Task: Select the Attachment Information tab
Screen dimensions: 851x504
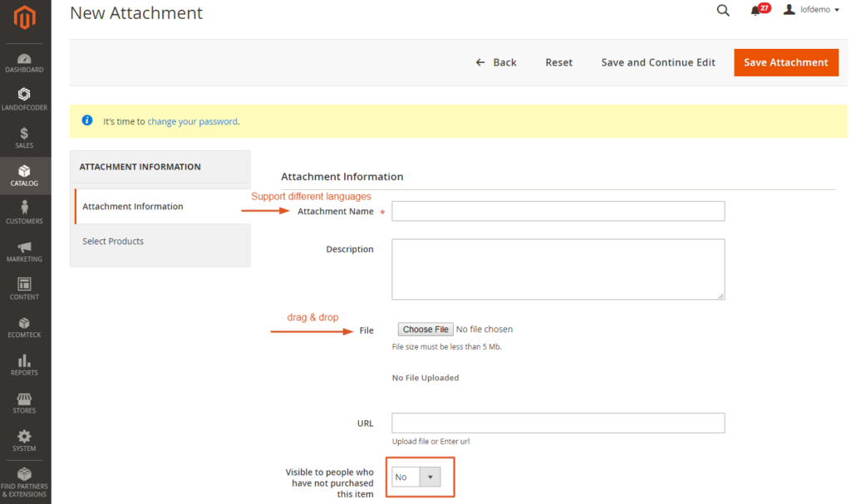Action: (x=133, y=207)
